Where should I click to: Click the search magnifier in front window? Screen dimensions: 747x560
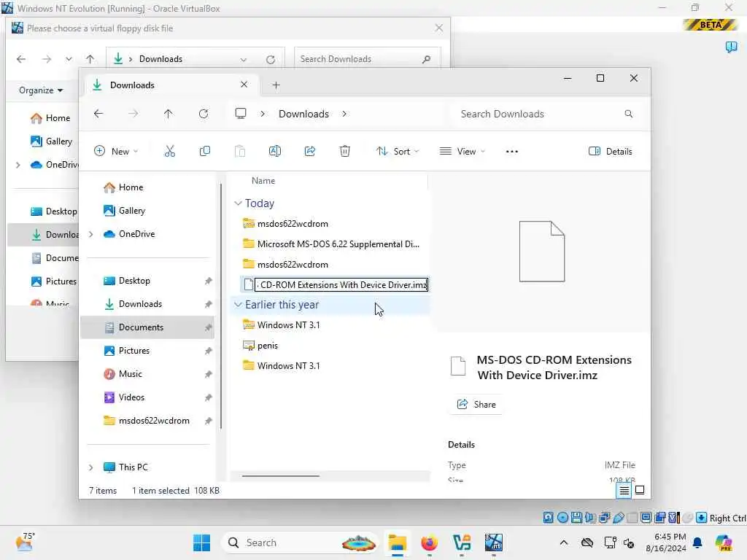point(628,114)
